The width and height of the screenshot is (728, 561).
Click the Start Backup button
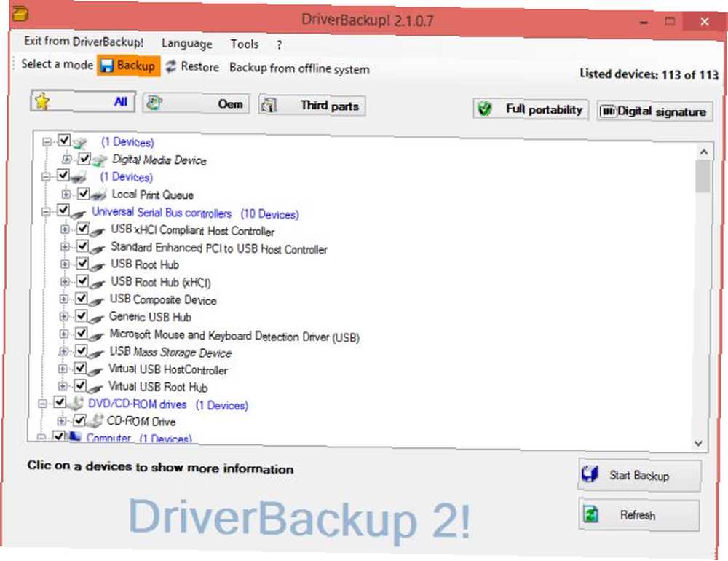click(x=639, y=475)
